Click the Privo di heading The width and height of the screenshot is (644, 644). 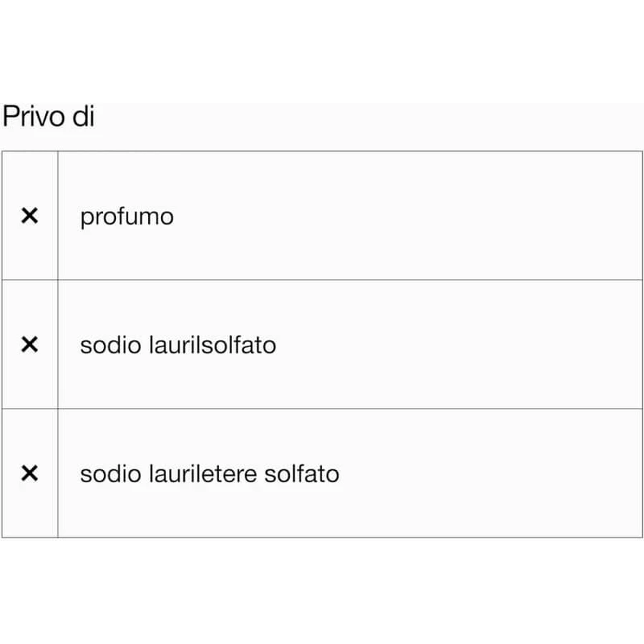point(49,116)
